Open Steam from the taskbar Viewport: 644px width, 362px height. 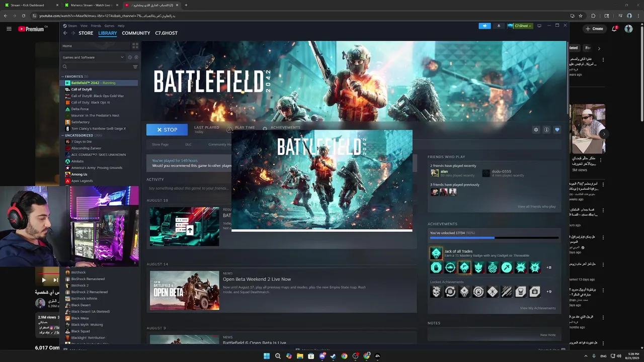(x=333, y=356)
